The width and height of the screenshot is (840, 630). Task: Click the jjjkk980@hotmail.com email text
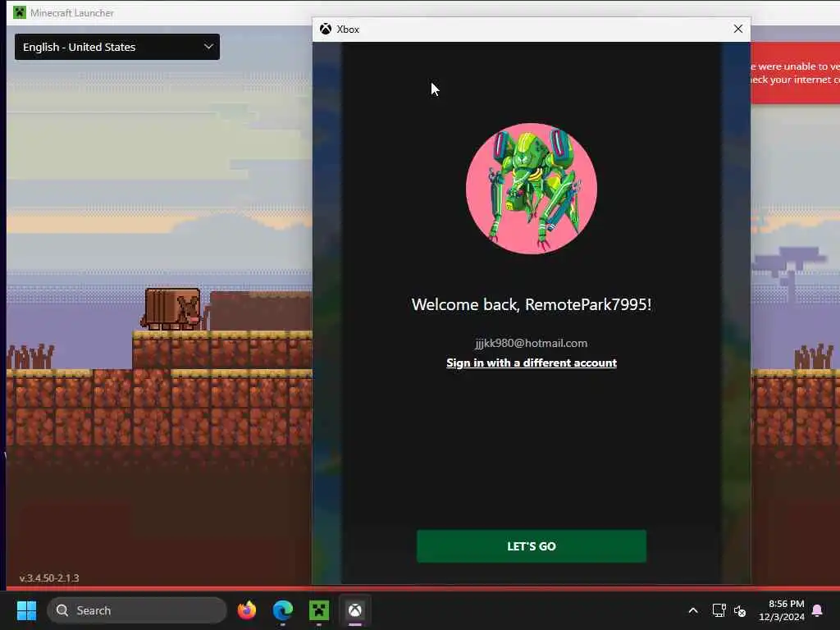point(531,343)
